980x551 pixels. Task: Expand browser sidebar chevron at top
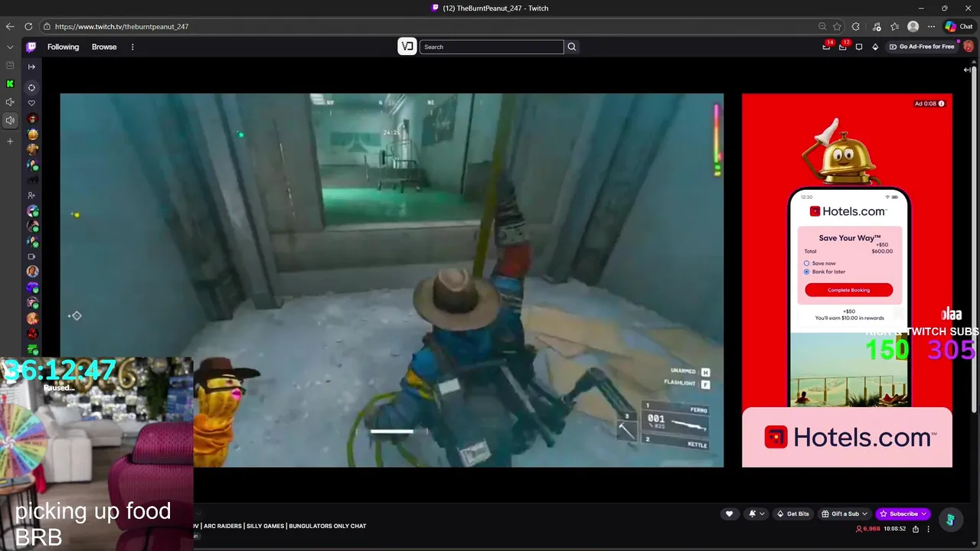[10, 47]
